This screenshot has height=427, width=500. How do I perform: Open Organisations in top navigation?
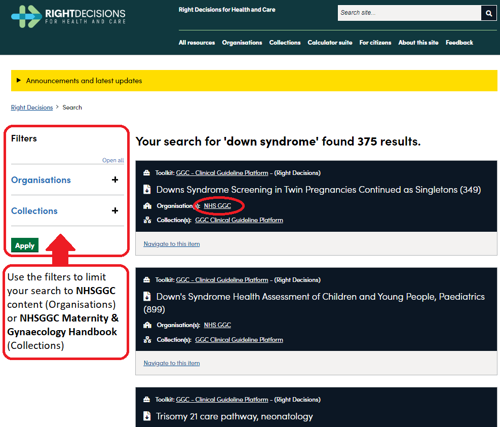(x=242, y=43)
